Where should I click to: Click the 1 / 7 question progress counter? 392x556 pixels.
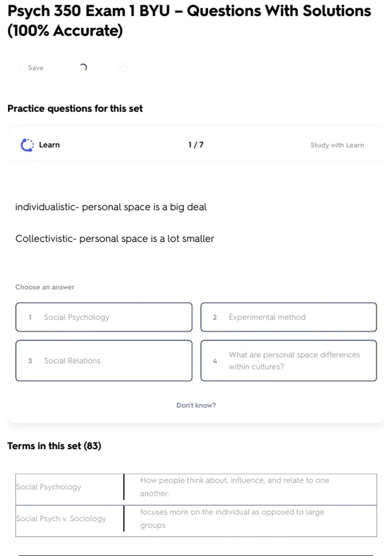tap(196, 145)
